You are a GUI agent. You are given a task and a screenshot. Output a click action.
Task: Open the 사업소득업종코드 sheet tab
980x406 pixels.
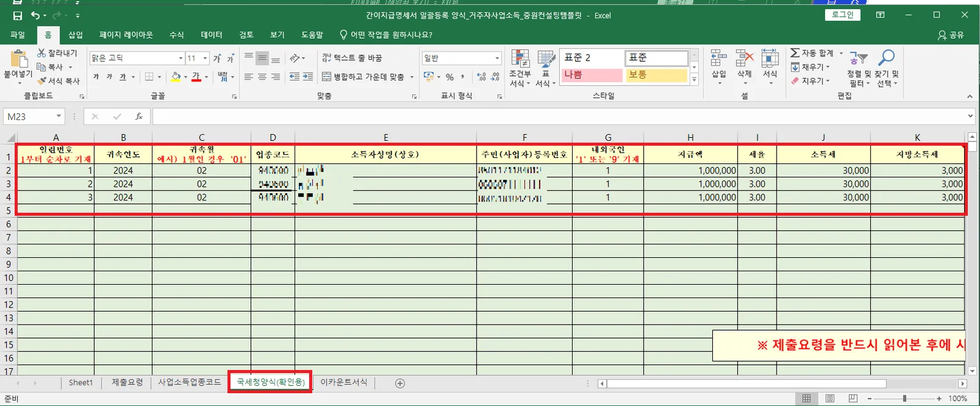tap(189, 382)
